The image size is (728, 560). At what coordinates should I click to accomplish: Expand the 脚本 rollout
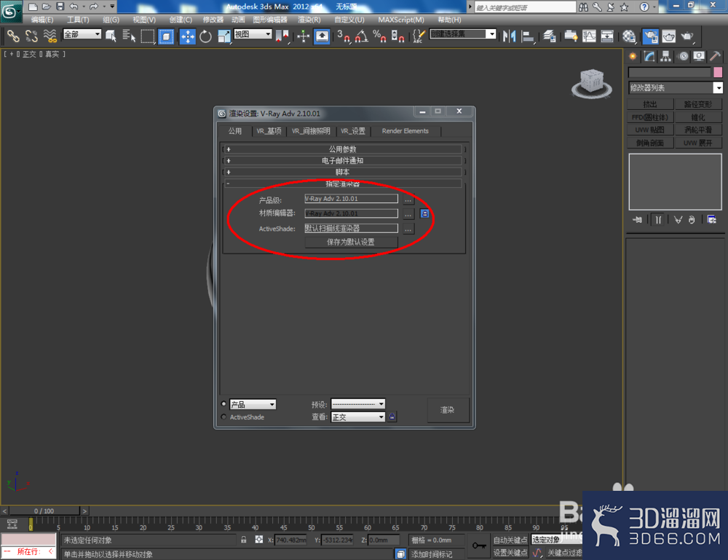click(343, 172)
